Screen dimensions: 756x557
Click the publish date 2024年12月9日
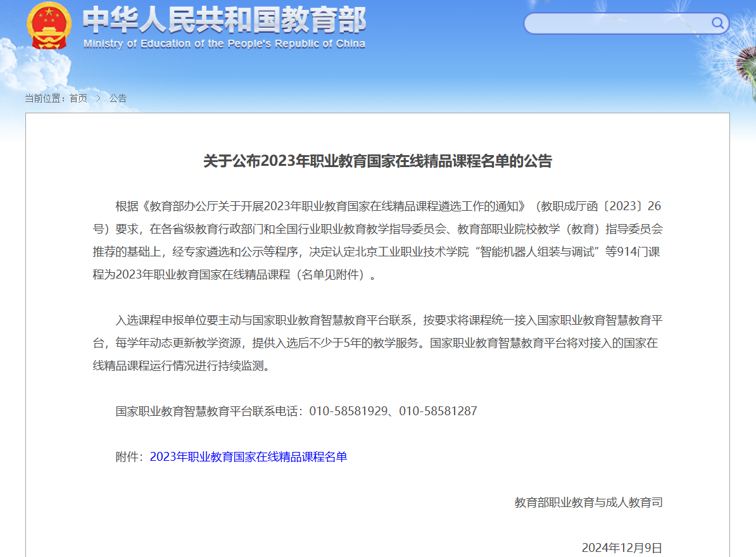622,548
